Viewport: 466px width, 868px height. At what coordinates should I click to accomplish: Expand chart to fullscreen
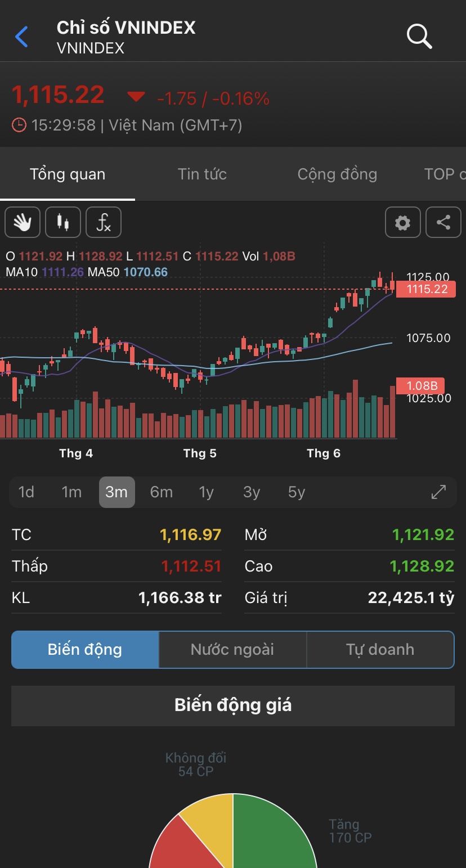click(x=438, y=492)
